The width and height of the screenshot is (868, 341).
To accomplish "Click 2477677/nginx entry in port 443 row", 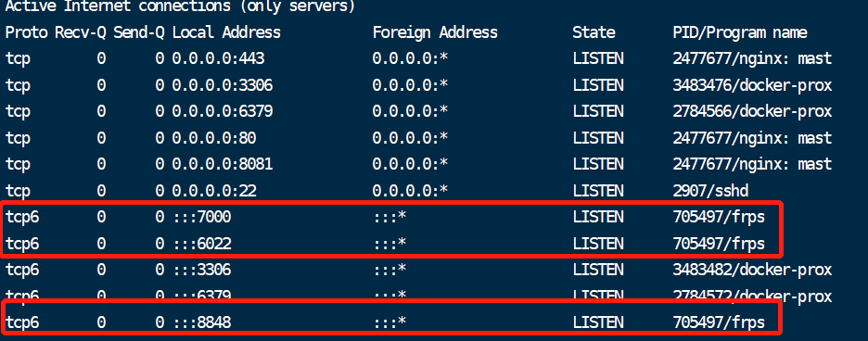I will click(753, 58).
